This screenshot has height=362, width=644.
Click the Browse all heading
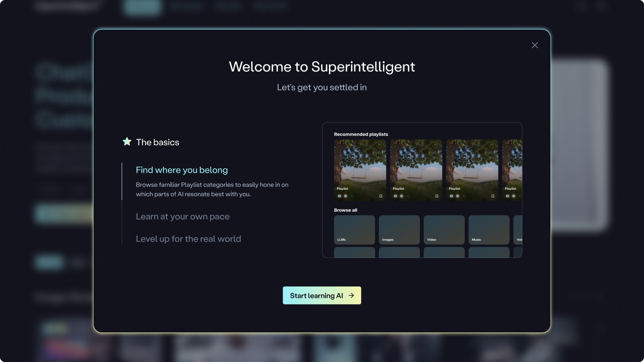pyautogui.click(x=345, y=210)
